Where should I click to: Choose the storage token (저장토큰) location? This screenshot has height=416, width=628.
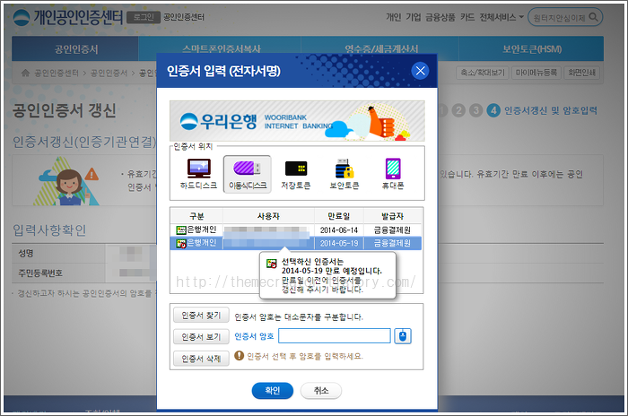[x=296, y=174]
